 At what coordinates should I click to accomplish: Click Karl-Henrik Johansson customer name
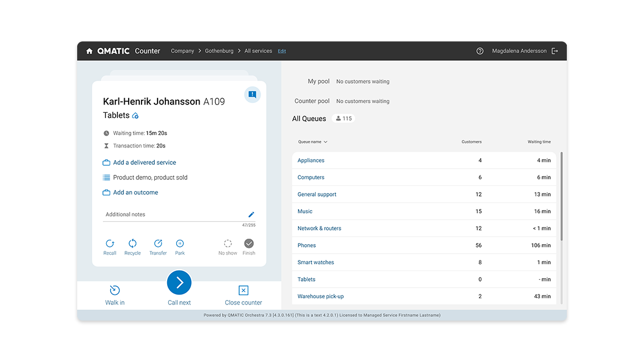151,101
